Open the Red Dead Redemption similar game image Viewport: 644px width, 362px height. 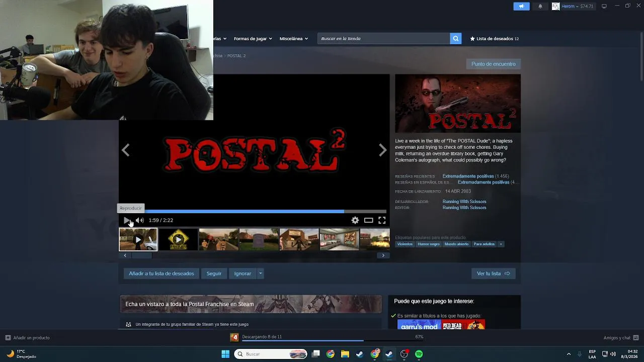point(463,325)
